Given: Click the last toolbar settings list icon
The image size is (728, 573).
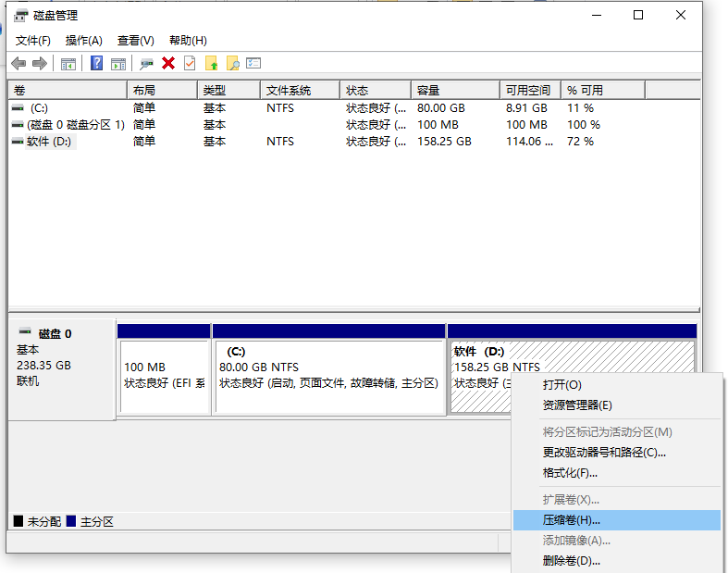Looking at the screenshot, I should pyautogui.click(x=253, y=63).
